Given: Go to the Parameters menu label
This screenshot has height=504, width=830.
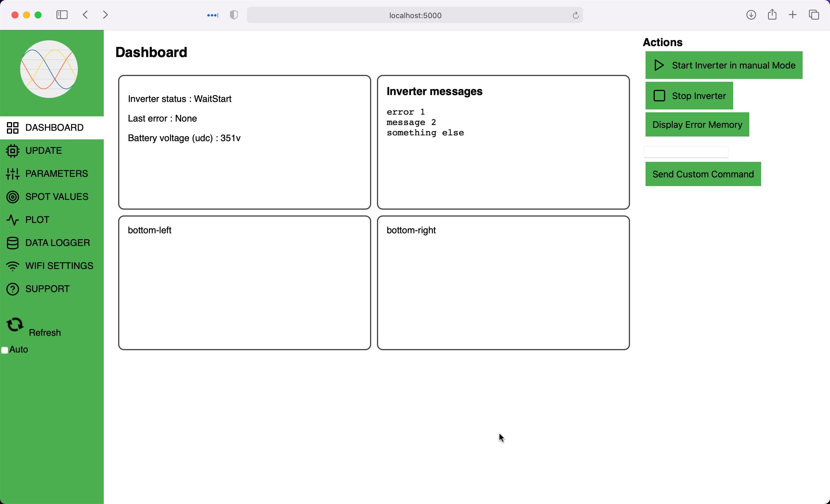Looking at the screenshot, I should 56,174.
